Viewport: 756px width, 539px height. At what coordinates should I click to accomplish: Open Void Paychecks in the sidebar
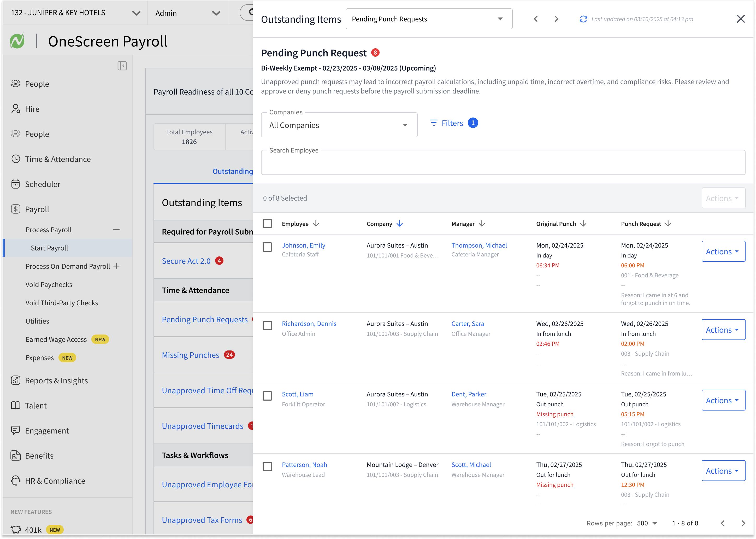click(x=49, y=284)
